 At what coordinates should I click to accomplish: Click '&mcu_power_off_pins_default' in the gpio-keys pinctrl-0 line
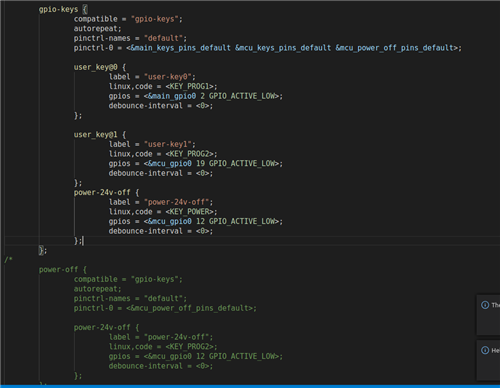394,48
